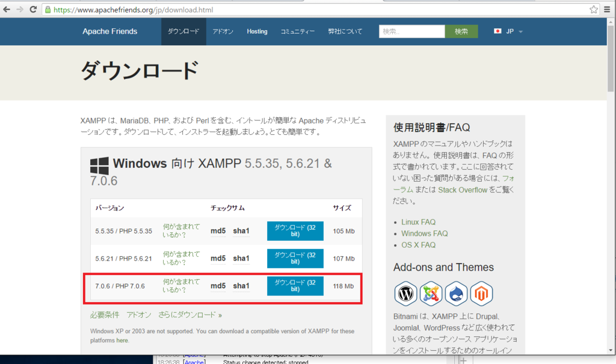Image resolution: width=616 pixels, height=364 pixels.
Task: Select the 7.0.6 / PHP 7.0.6 version text
Action: click(120, 286)
